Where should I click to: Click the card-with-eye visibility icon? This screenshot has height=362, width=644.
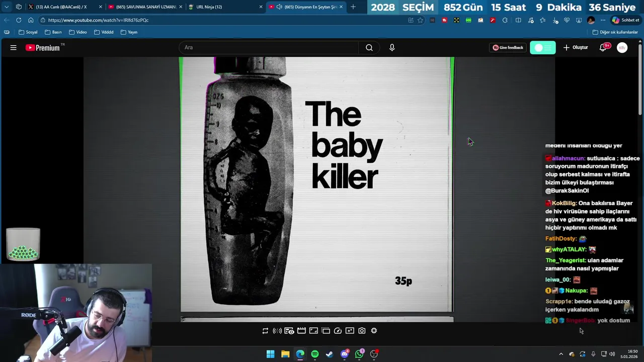tap(289, 331)
